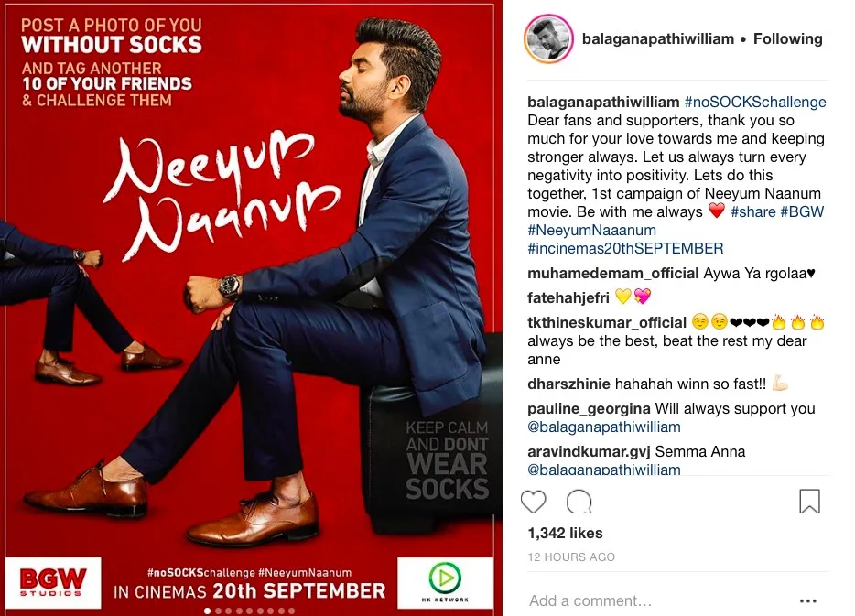Go to second carousel slide dot
The width and height of the screenshot is (855, 616).
point(218,611)
